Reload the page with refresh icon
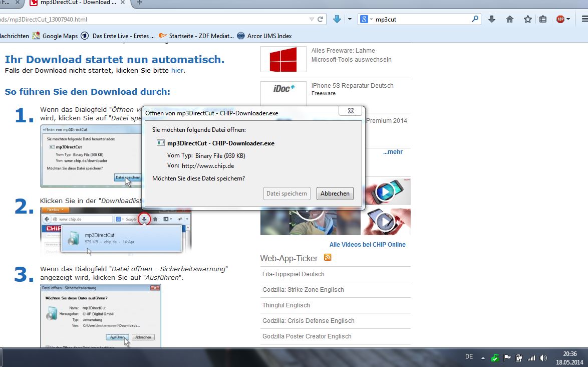 point(320,19)
